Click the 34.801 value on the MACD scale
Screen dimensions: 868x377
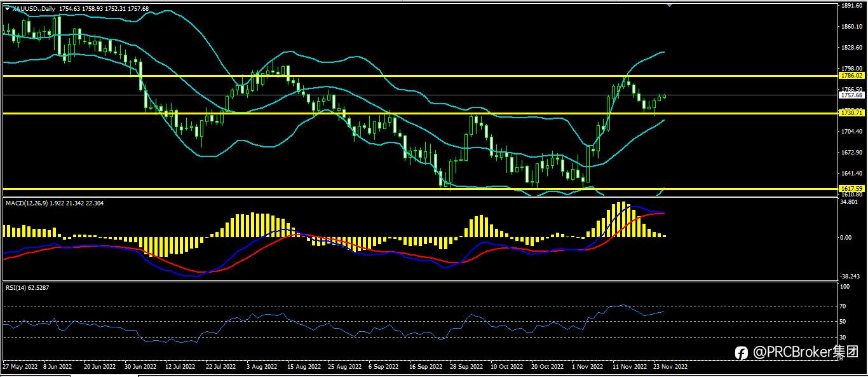point(849,202)
